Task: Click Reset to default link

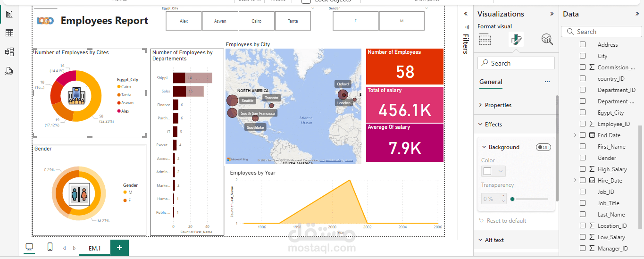Action: pyautogui.click(x=507, y=221)
